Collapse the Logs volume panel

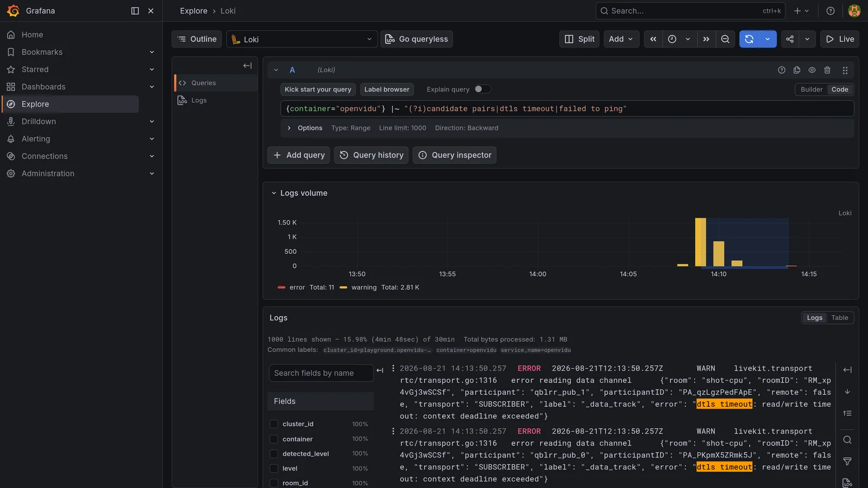(273, 193)
